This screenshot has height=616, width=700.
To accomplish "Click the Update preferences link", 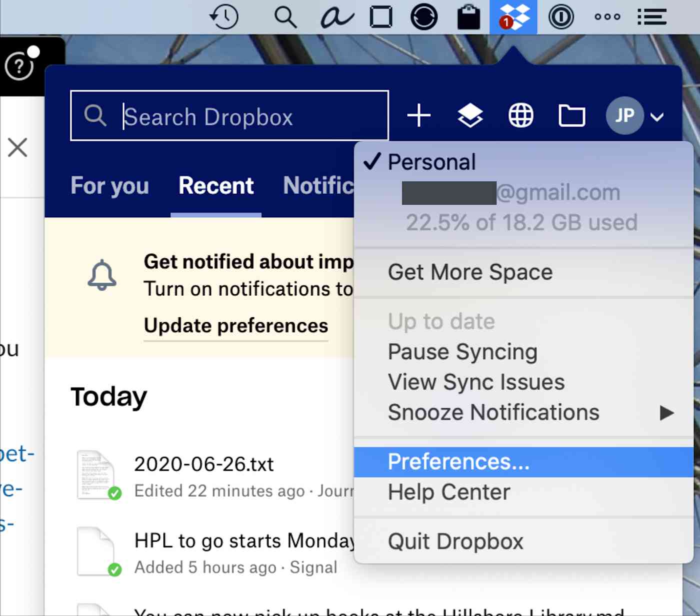I will point(236,326).
